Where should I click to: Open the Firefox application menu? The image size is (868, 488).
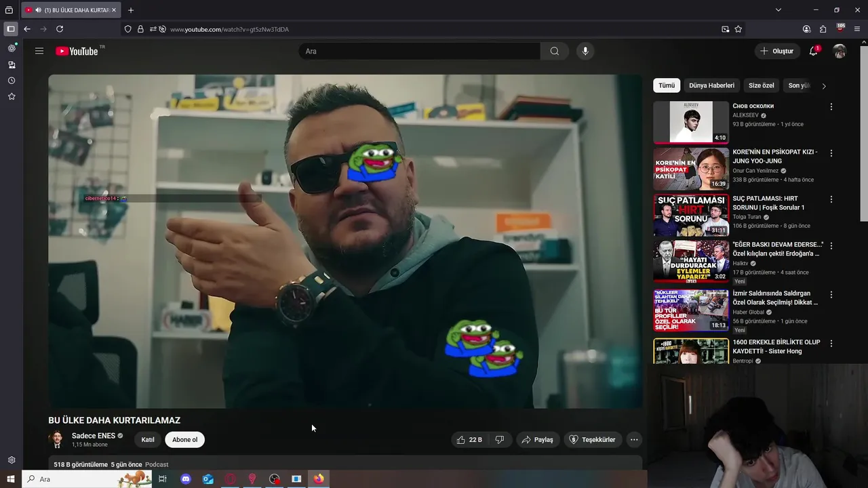[857, 29]
